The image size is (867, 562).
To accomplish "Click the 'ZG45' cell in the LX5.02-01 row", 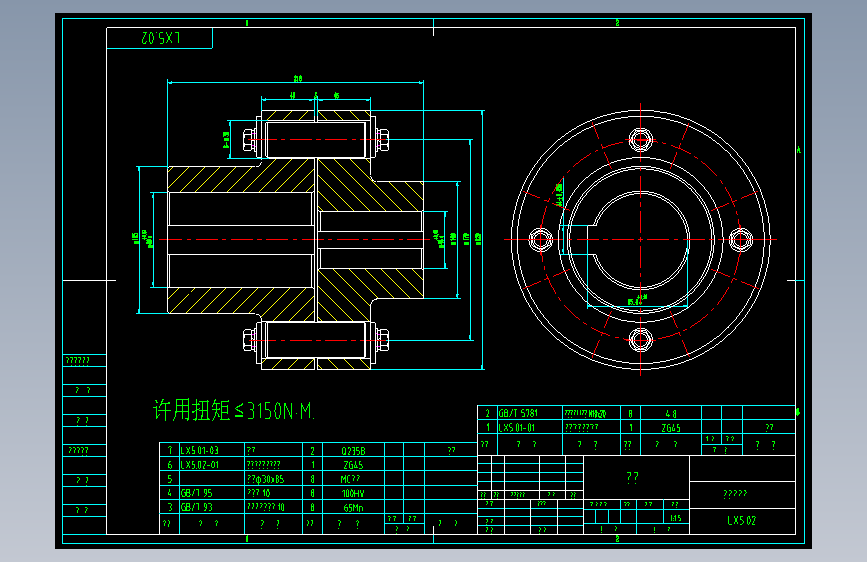I will pos(353,465).
